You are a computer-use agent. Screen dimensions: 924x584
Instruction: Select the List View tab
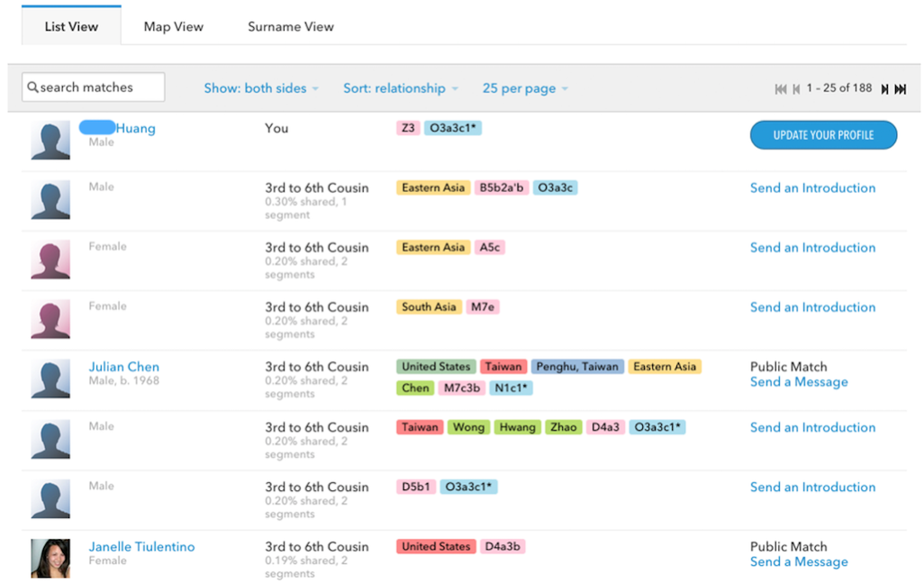71,27
